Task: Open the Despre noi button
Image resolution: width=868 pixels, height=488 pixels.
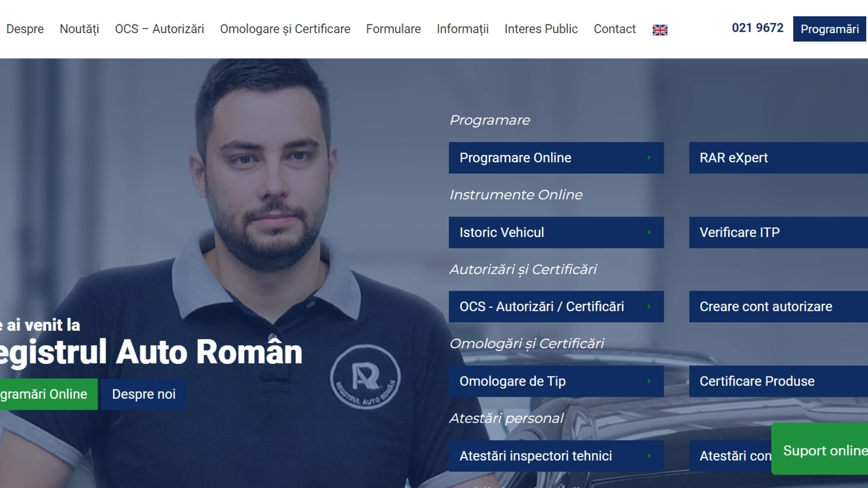Action: click(144, 394)
